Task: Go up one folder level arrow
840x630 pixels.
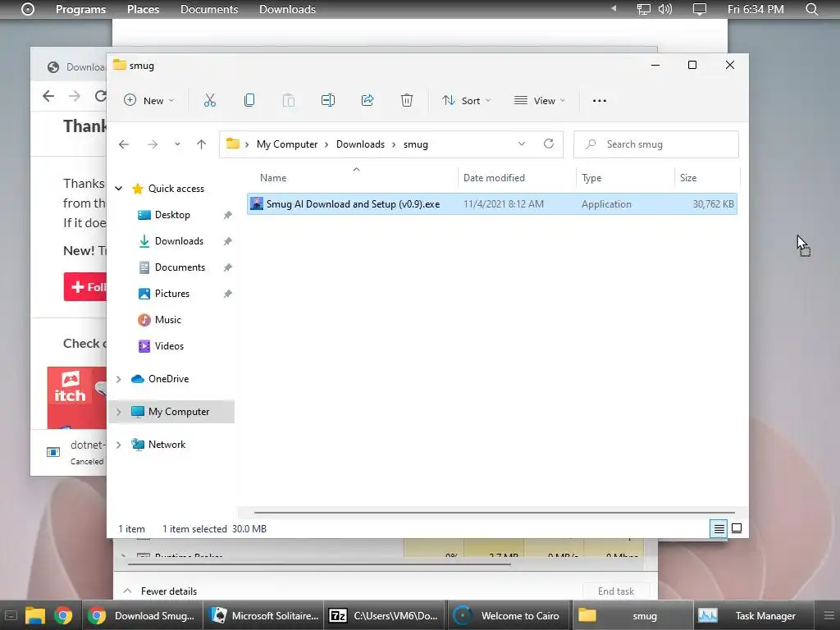Action: 202,144
